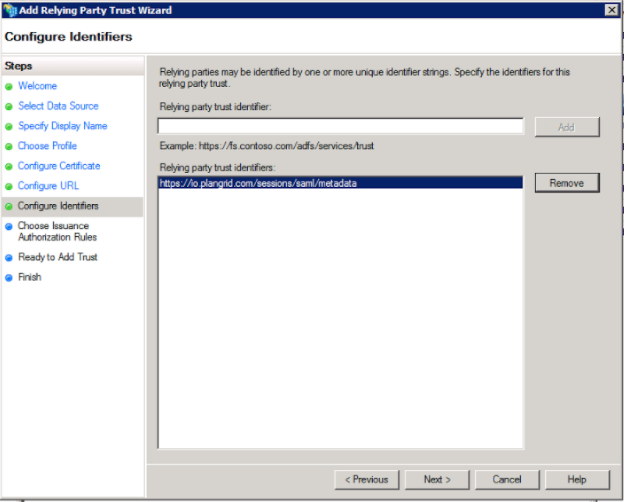625x502 pixels.
Task: Cancel the wizard
Action: coord(507,480)
